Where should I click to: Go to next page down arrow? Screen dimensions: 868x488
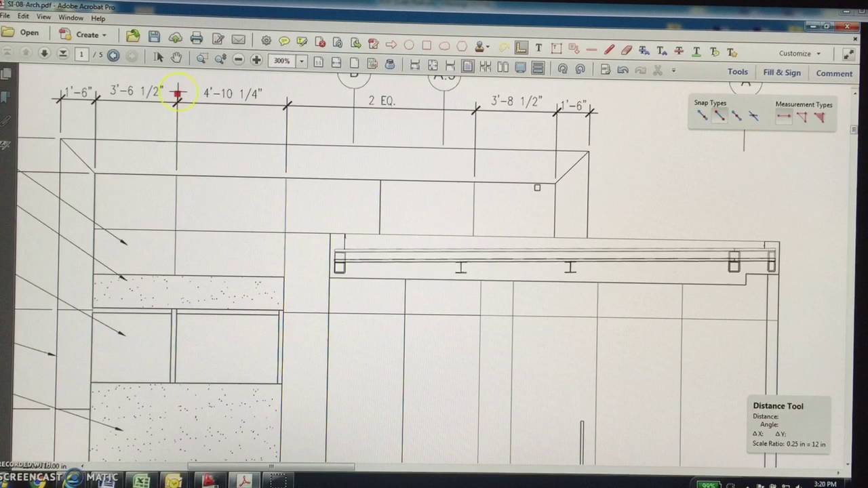click(x=44, y=53)
